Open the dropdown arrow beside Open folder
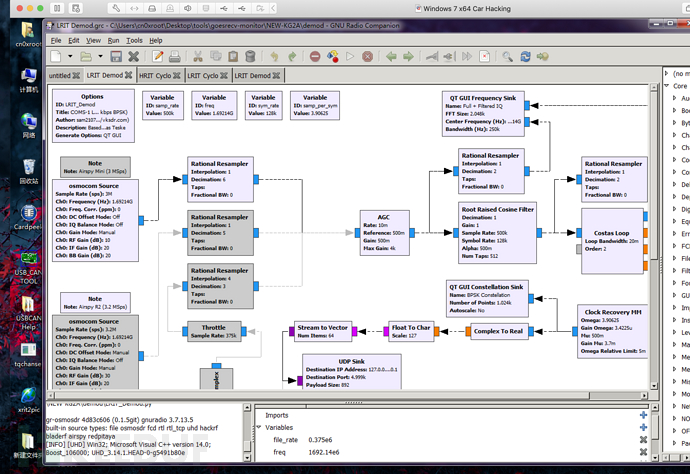690x474 pixels. 99,57
